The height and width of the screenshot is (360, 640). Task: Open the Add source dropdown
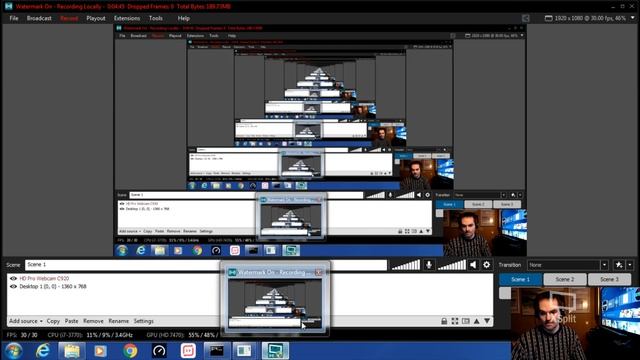pos(26,321)
